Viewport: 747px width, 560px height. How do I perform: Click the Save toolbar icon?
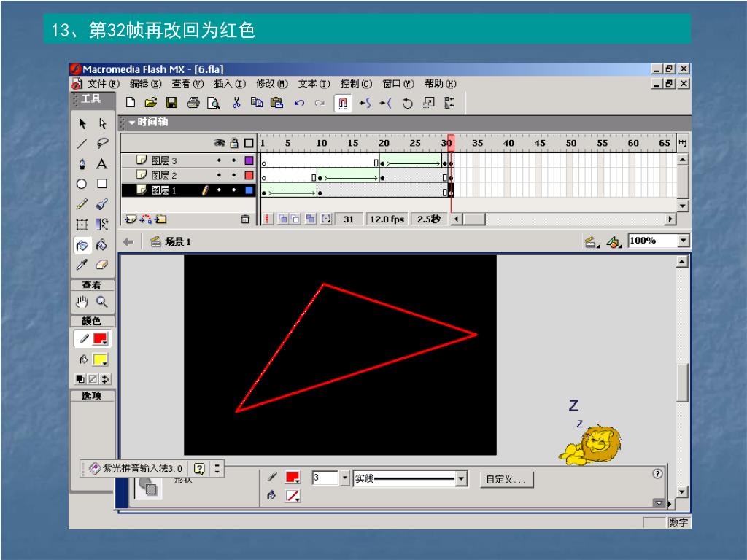171,102
